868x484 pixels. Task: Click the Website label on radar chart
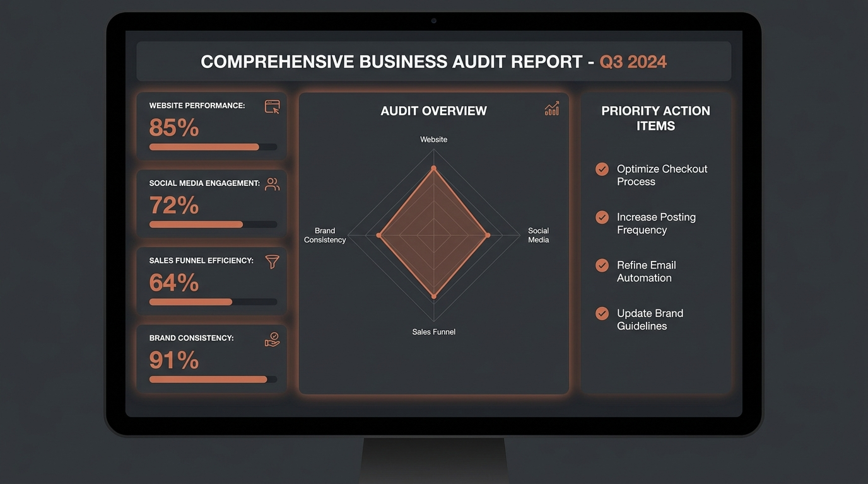click(x=434, y=139)
